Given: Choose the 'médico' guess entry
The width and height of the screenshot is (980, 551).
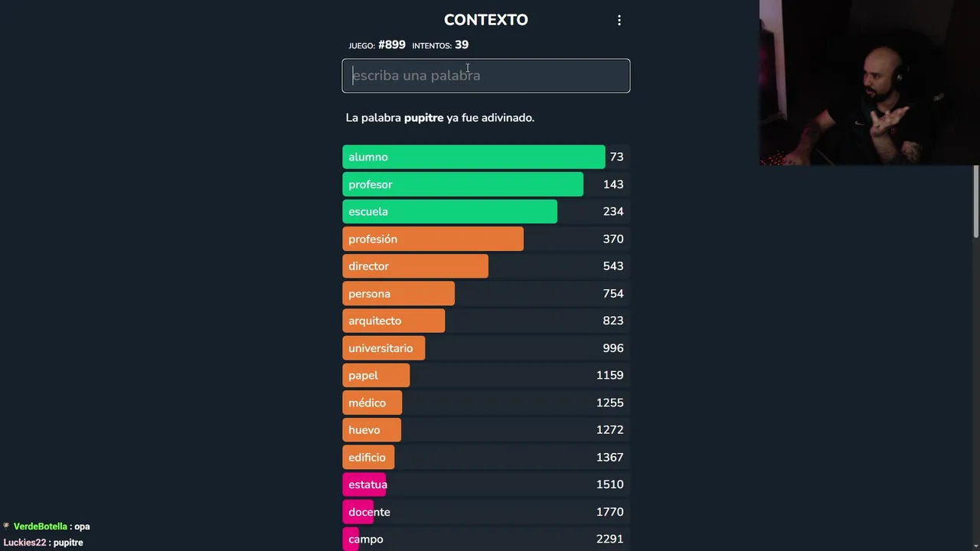Looking at the screenshot, I should 485,403.
